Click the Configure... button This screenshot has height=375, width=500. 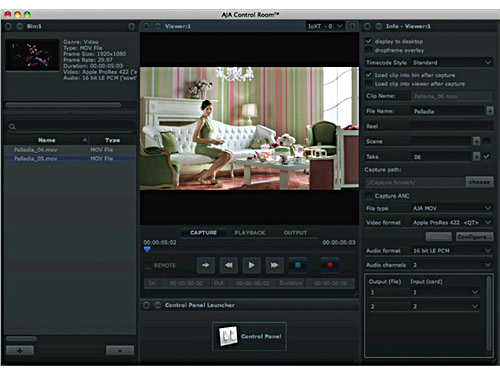[474, 237]
